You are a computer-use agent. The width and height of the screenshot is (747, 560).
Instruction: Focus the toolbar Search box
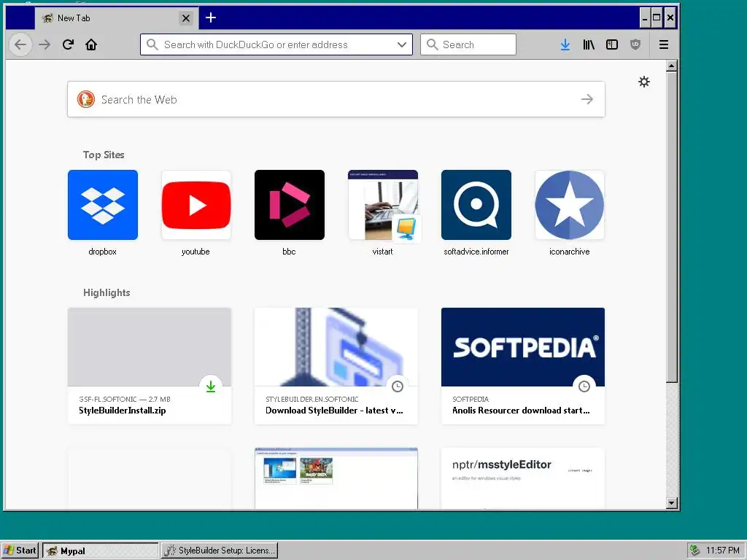(468, 44)
